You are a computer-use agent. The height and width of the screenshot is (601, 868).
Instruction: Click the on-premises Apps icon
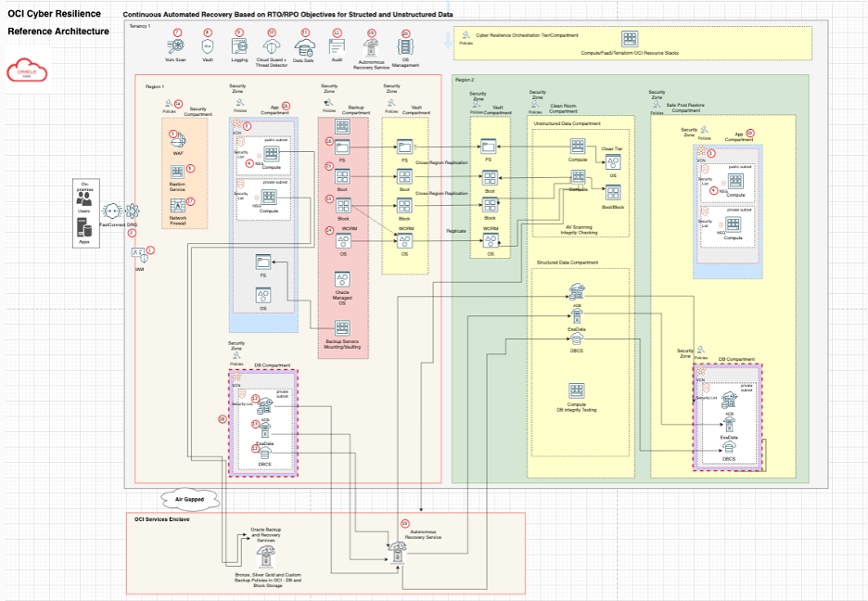pyautogui.click(x=84, y=226)
